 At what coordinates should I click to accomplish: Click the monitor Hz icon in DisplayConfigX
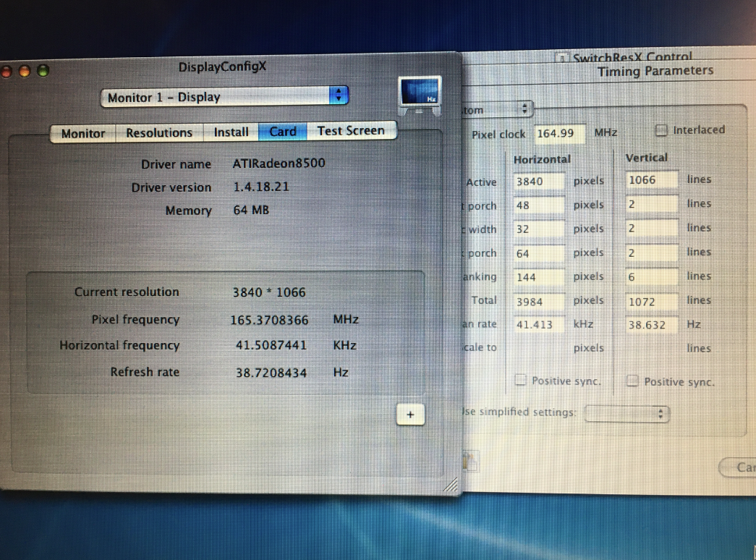click(x=420, y=96)
